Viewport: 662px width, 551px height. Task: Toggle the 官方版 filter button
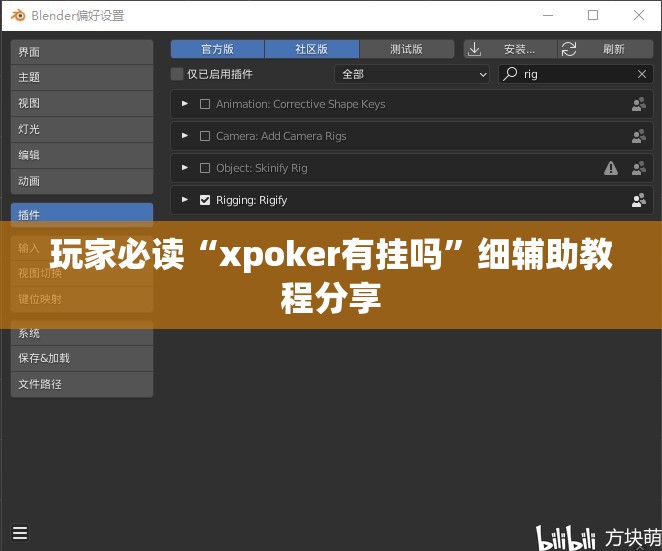point(217,49)
